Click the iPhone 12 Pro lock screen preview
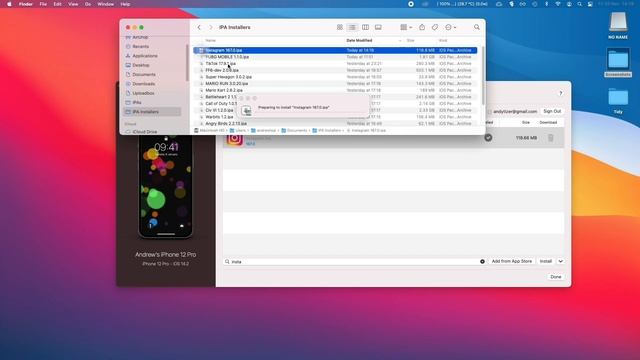The width and height of the screenshot is (640, 360). point(165,187)
